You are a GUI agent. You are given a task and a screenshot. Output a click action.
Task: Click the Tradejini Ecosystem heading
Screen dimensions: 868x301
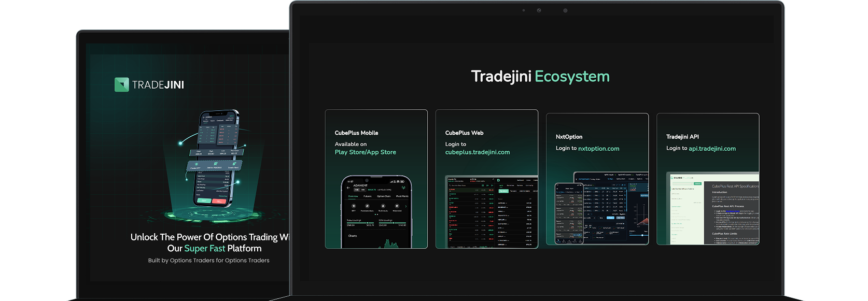pos(540,77)
